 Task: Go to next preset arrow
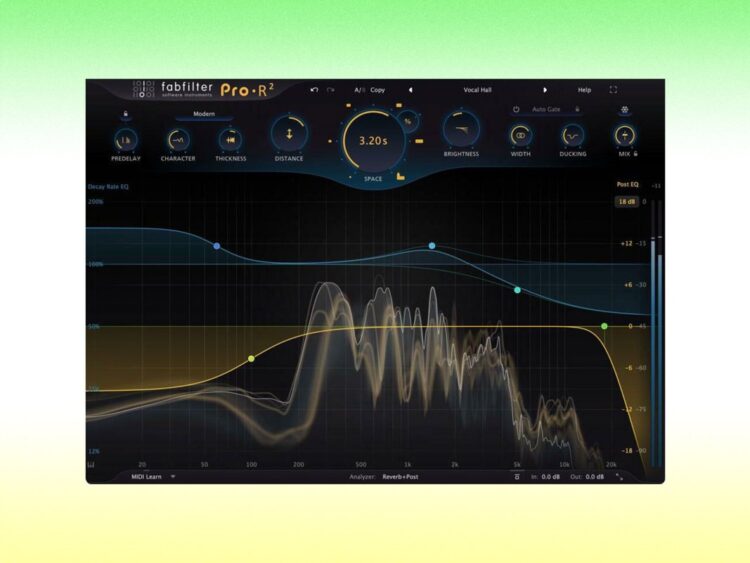544,90
